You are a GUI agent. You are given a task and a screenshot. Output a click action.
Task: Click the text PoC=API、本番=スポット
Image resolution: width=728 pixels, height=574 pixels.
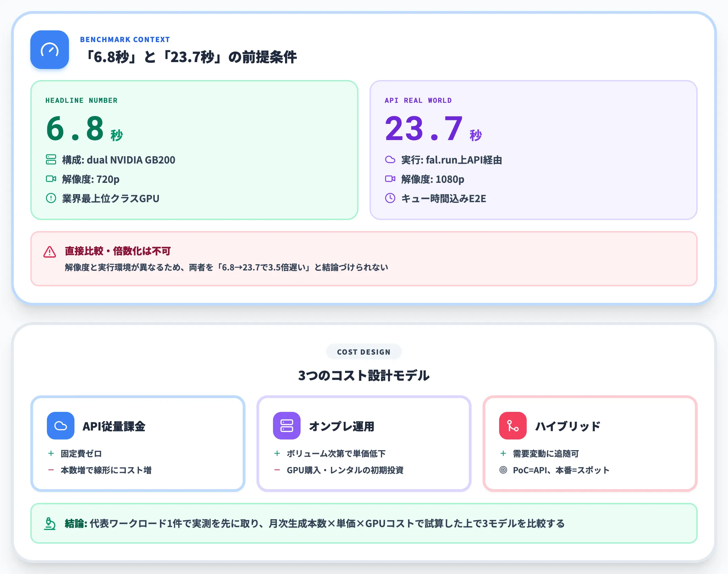tap(561, 470)
